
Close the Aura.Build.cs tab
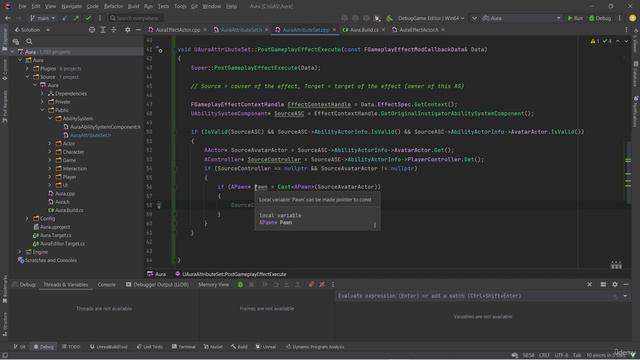tap(383, 30)
